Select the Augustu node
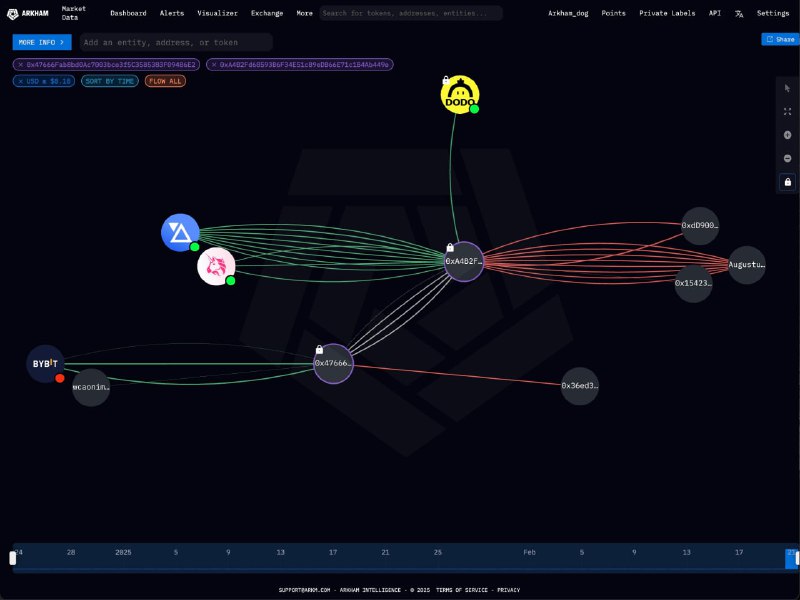The height and width of the screenshot is (600, 800). click(x=746, y=265)
